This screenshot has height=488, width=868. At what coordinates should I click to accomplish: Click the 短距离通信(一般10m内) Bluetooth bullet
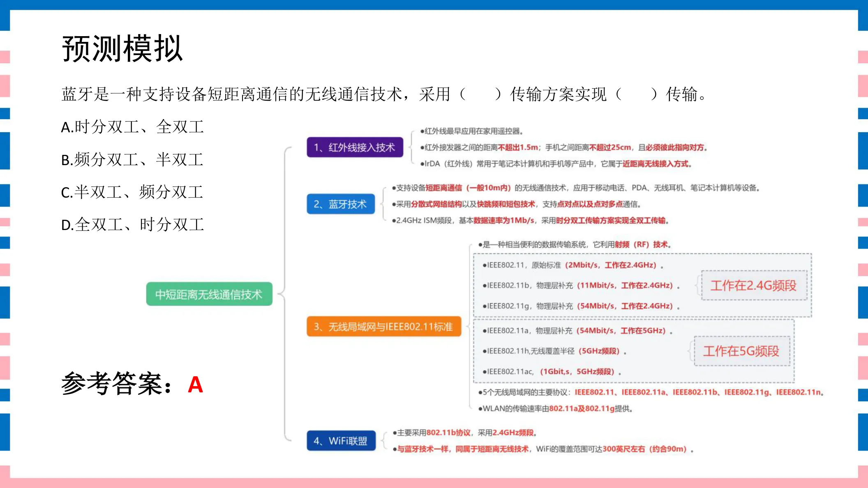[x=576, y=188]
